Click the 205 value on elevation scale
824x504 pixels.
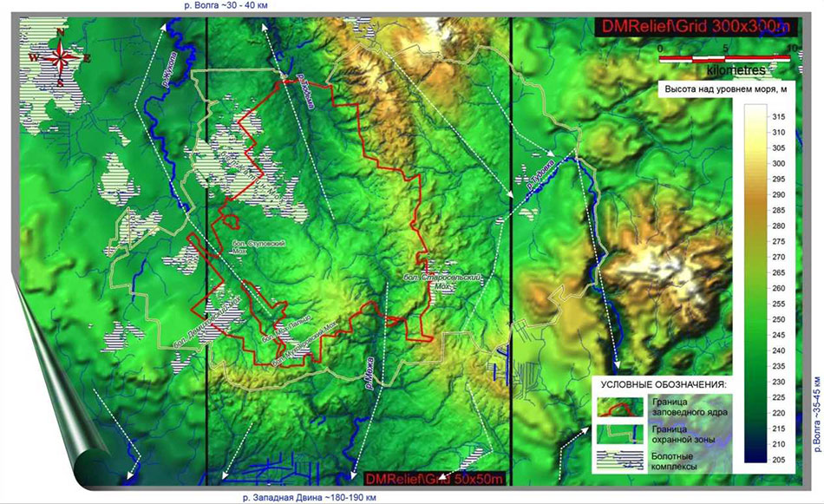(x=778, y=459)
